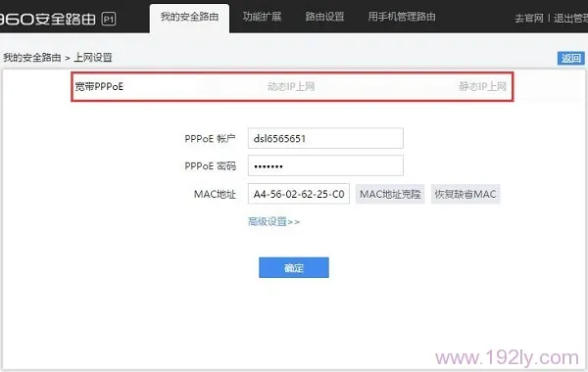Click the MAC地址 label
Viewport: 588px width, 372px height.
coord(215,194)
